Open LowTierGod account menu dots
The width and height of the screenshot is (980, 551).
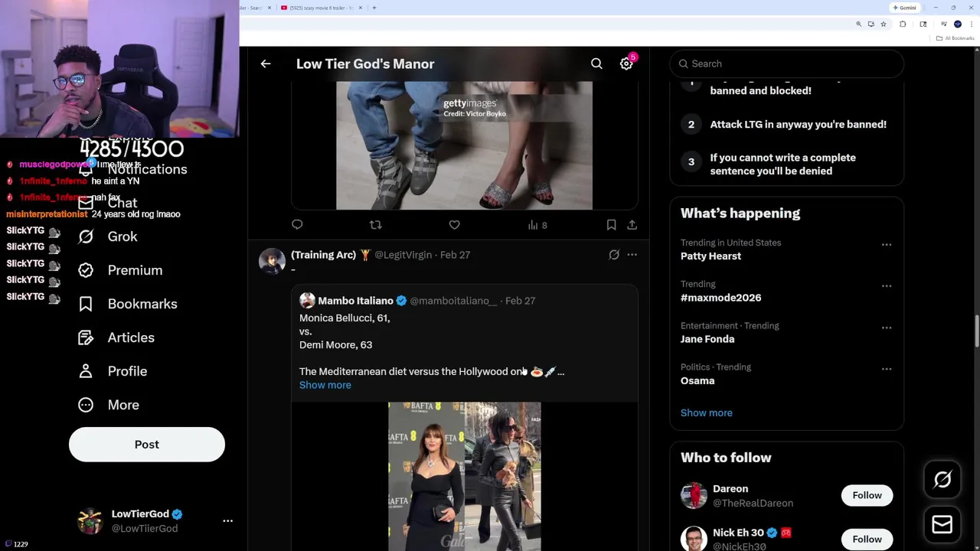tap(227, 521)
